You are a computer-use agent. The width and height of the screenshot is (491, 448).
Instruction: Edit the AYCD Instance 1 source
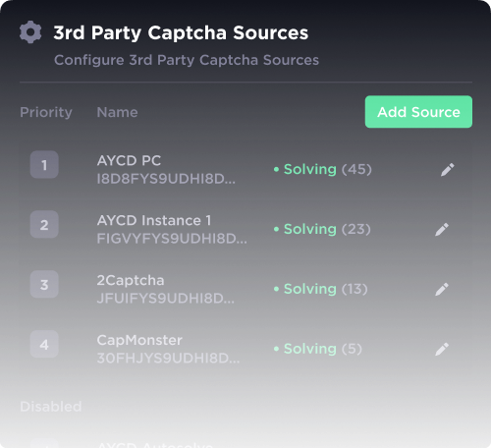[442, 229]
